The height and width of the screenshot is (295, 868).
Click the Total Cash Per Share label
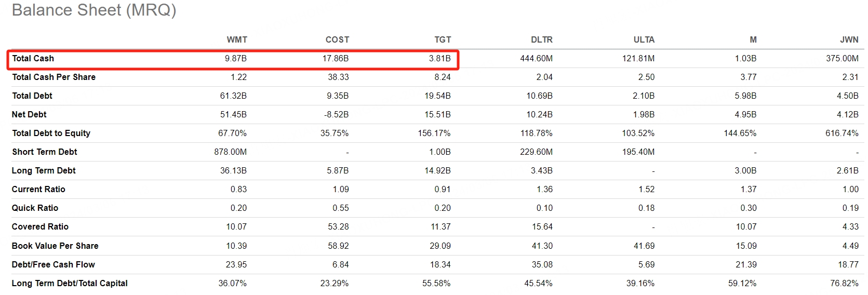[x=54, y=77]
